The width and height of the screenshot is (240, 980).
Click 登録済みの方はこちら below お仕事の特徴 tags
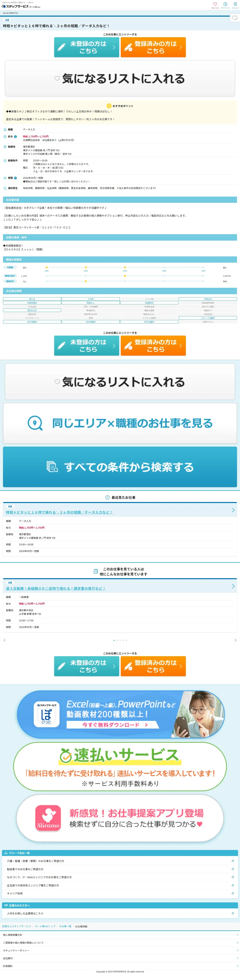coord(153,345)
